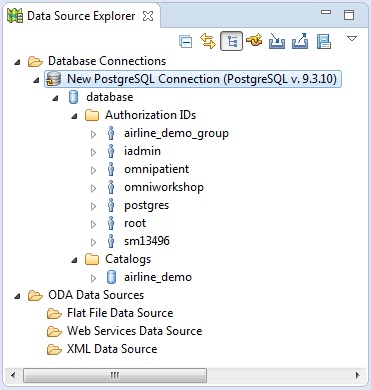
Task: Click the PostgreSQL connection database icon
Action: (x=53, y=79)
